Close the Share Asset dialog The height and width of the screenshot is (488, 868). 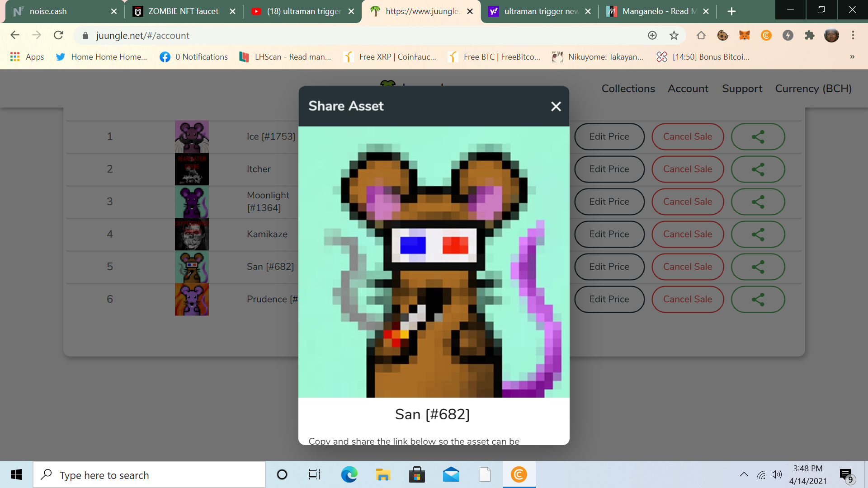click(556, 106)
